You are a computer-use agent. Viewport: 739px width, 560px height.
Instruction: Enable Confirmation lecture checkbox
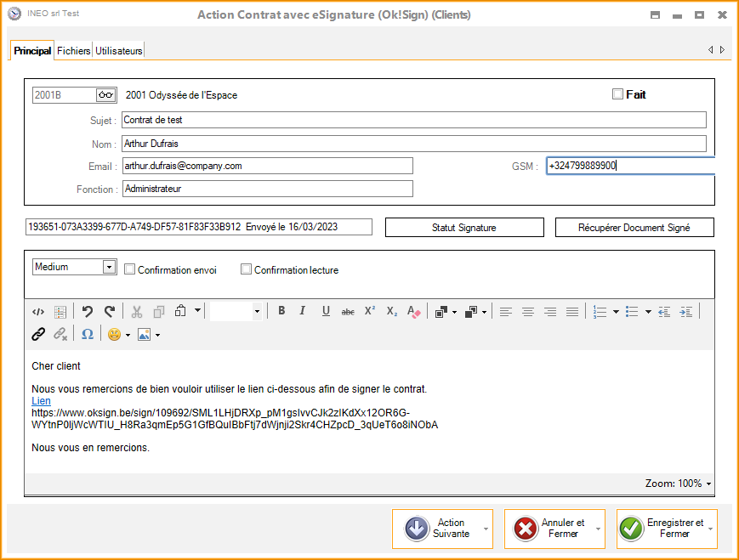pyautogui.click(x=247, y=269)
